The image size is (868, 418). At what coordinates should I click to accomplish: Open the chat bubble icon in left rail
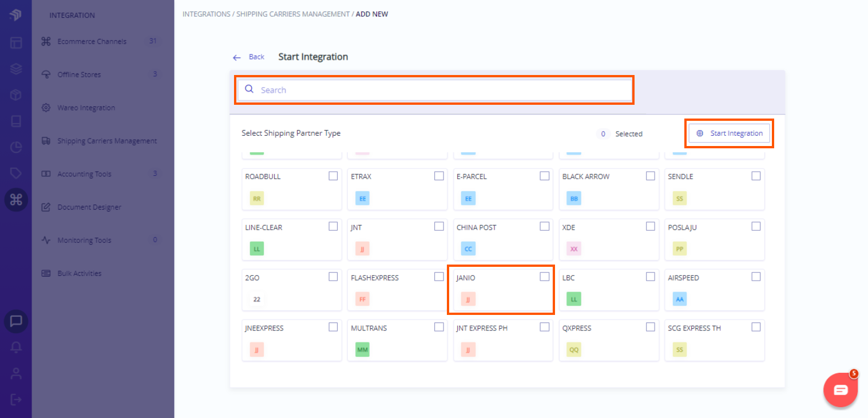click(16, 321)
